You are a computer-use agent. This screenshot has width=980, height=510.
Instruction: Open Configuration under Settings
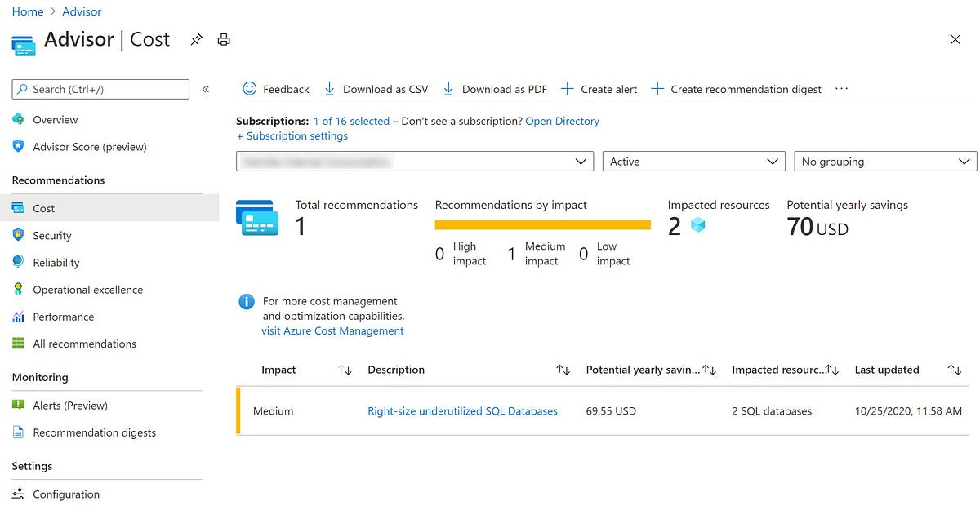tap(67, 494)
